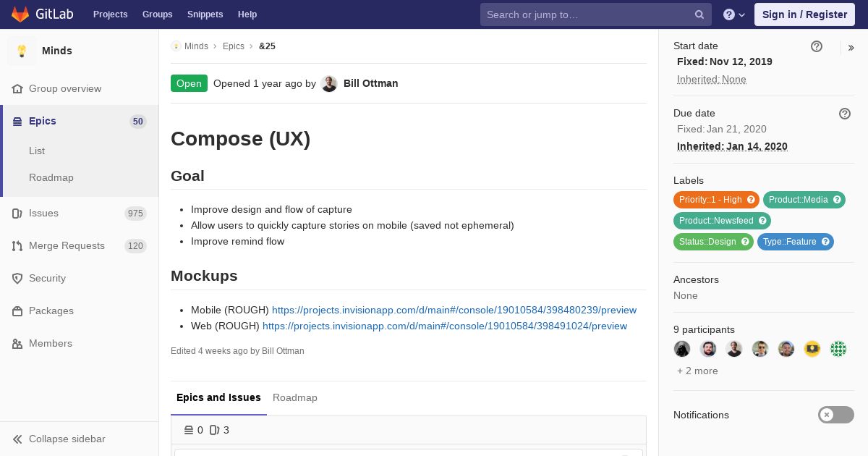Switch to the Roadmap tab
The height and width of the screenshot is (456, 868).
[295, 397]
